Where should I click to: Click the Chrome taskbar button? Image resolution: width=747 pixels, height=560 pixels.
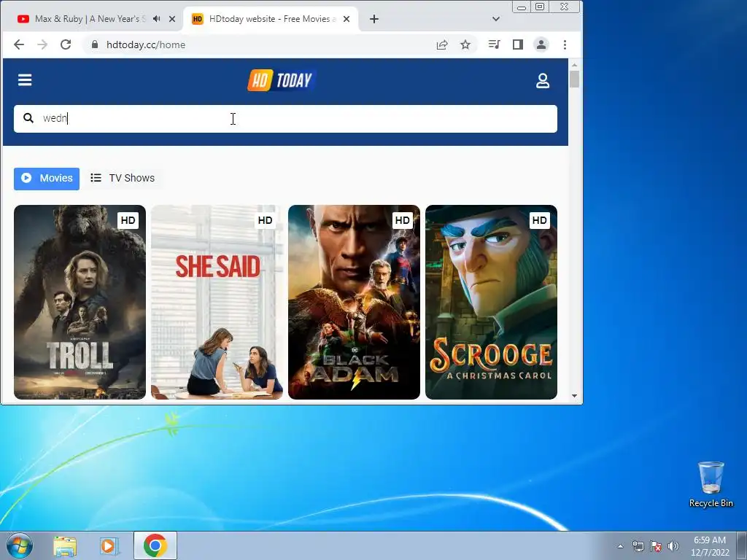[x=155, y=545]
